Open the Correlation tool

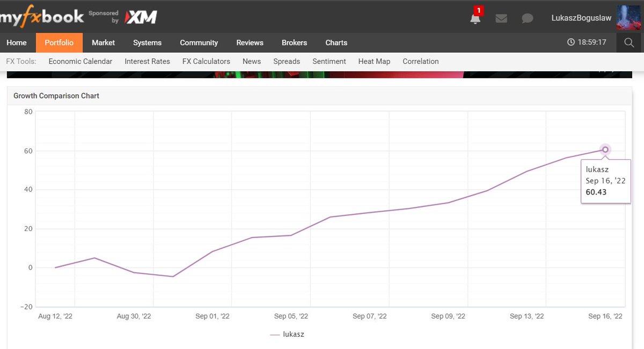pyautogui.click(x=421, y=62)
